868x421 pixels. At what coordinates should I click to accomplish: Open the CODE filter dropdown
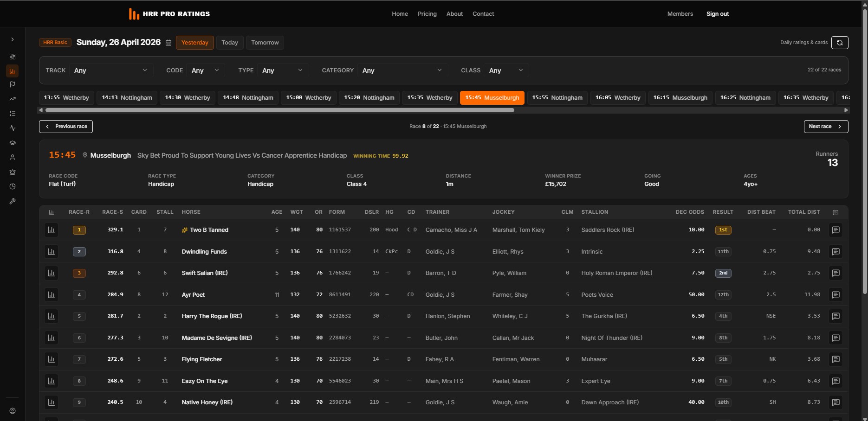205,70
